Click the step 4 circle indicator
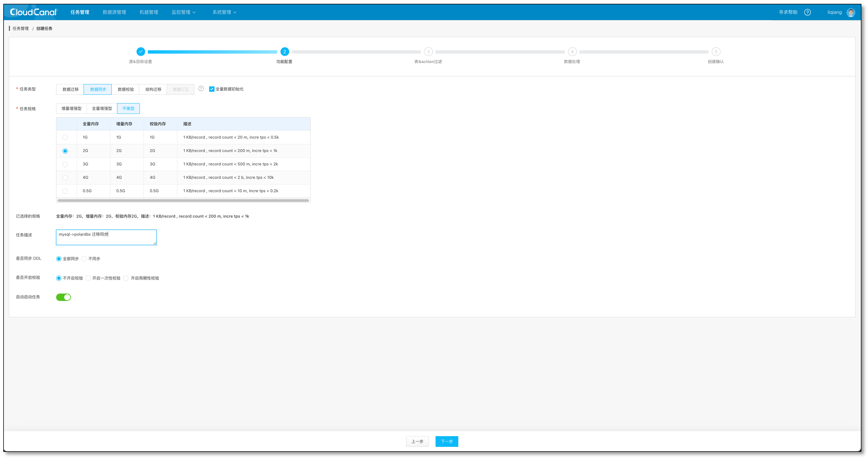The height and width of the screenshot is (460, 868). pyautogui.click(x=572, y=52)
